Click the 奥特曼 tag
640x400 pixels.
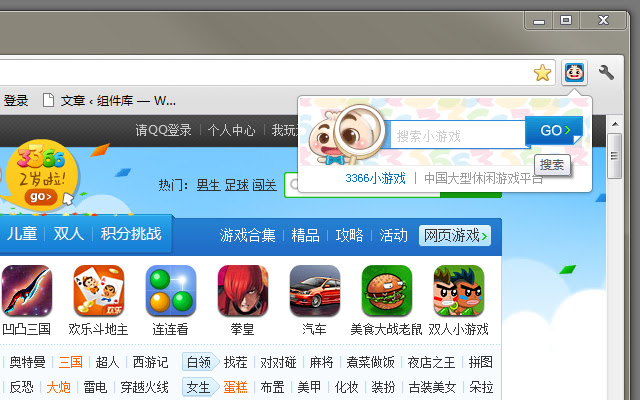27,362
